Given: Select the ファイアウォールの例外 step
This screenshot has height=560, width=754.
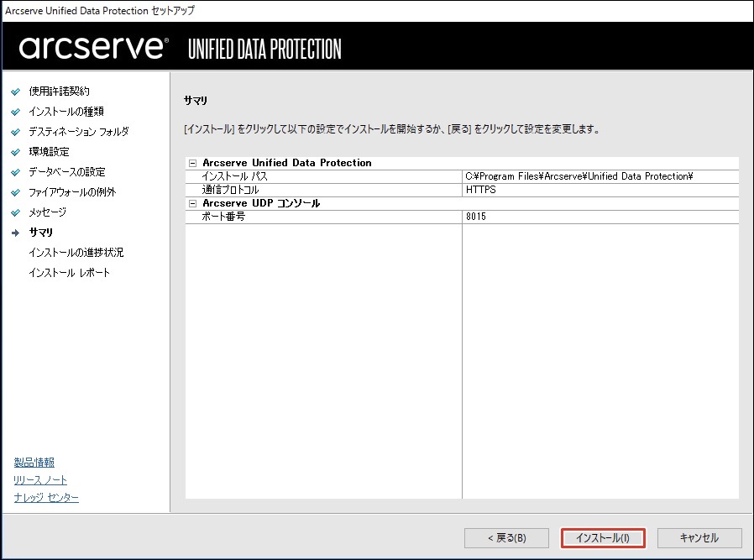Looking at the screenshot, I should (x=72, y=191).
